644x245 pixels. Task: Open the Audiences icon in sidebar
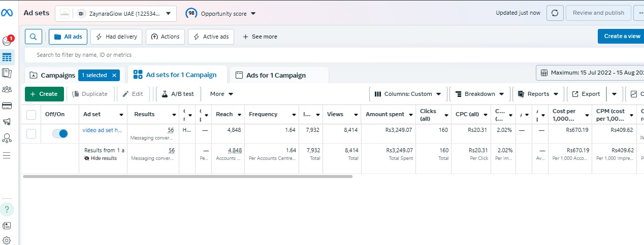[x=7, y=90]
